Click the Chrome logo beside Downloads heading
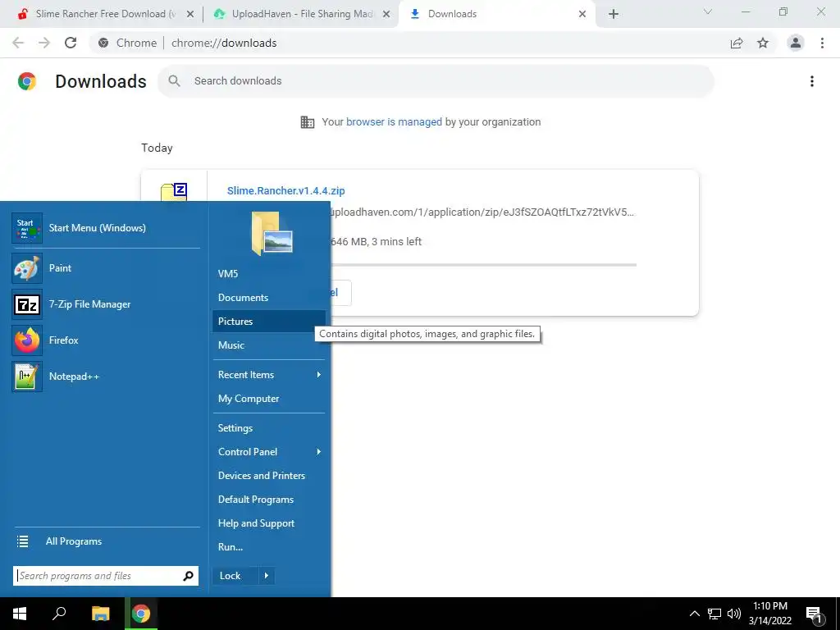Screen dimensions: 840x630 27,81
